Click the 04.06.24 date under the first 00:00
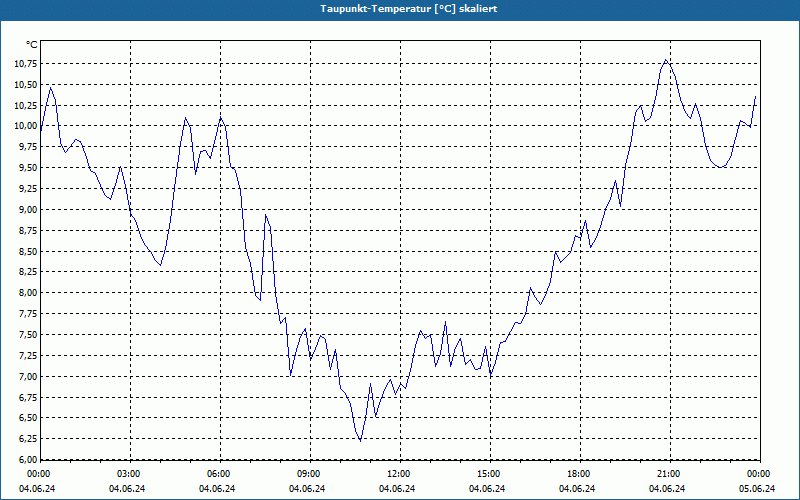This screenshot has width=800, height=500. coord(37,489)
